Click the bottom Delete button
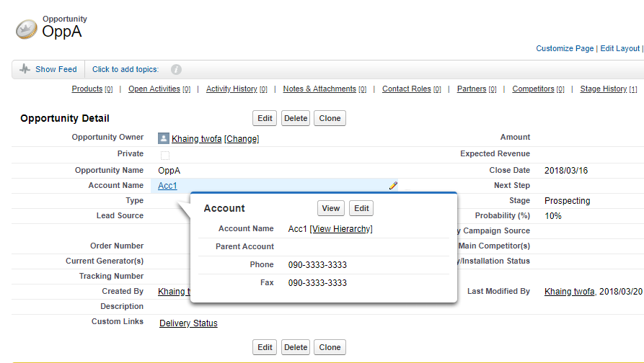Screen dimensions: 644x363 tap(295, 347)
